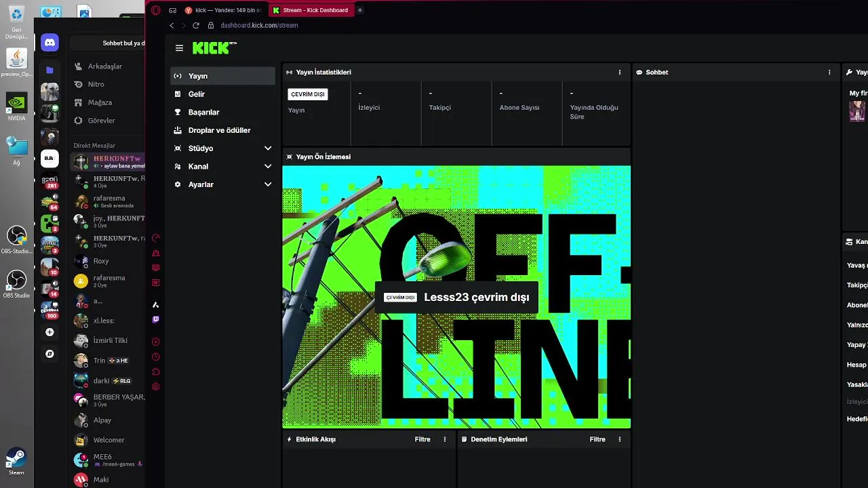Viewport: 868px width, 488px height.
Task: Open Geri Dönüşüm recycle bin on desktop
Action: click(x=16, y=22)
